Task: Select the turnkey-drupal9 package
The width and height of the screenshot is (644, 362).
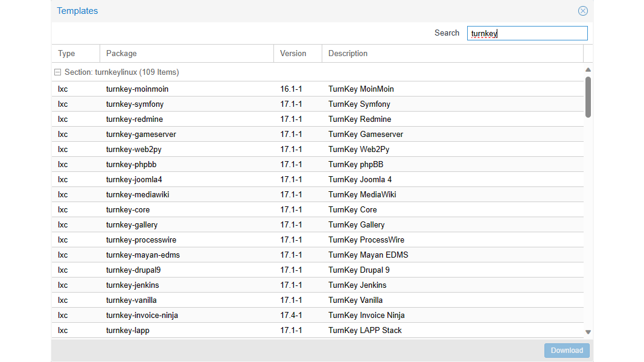Action: (133, 270)
